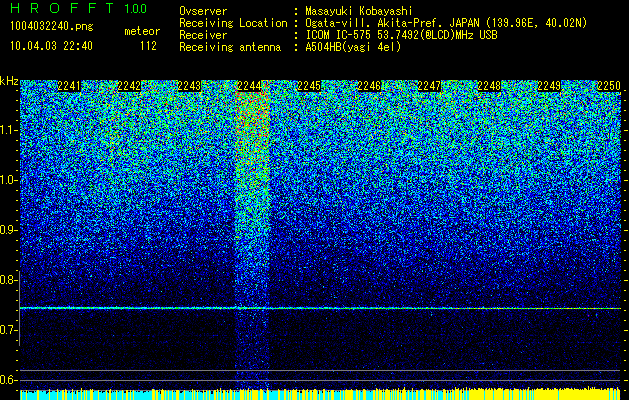Click the 2246 time marker
This screenshot has width=629, height=400.
click(x=369, y=86)
